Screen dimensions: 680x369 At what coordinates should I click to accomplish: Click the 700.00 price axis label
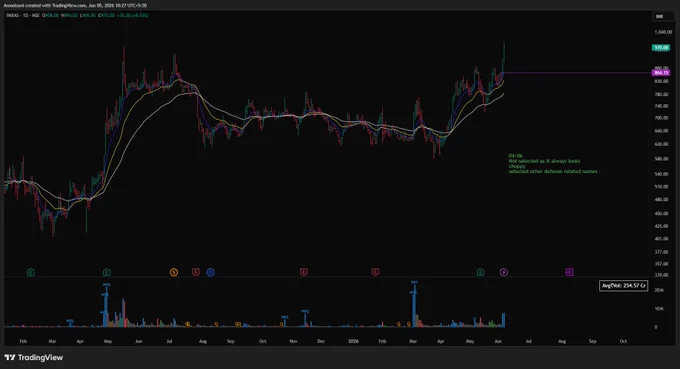click(661, 118)
